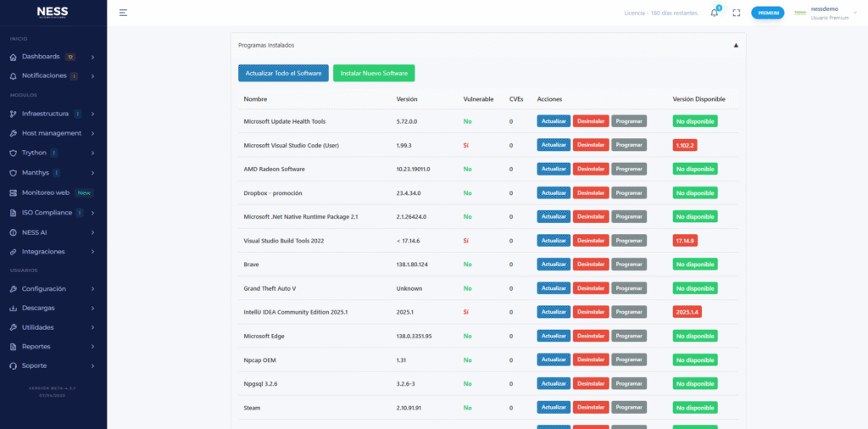Collapse the Programas Instalados panel
This screenshot has height=429, width=868.
736,46
